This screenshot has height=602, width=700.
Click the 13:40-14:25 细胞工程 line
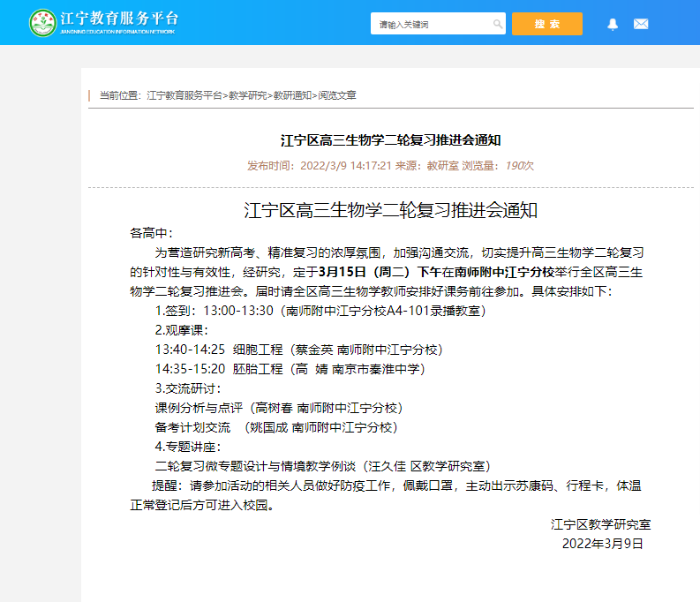298,350
